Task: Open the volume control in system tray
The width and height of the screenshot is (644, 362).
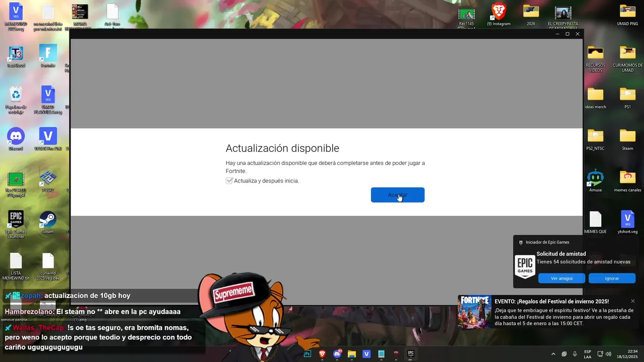Action: [608, 354]
